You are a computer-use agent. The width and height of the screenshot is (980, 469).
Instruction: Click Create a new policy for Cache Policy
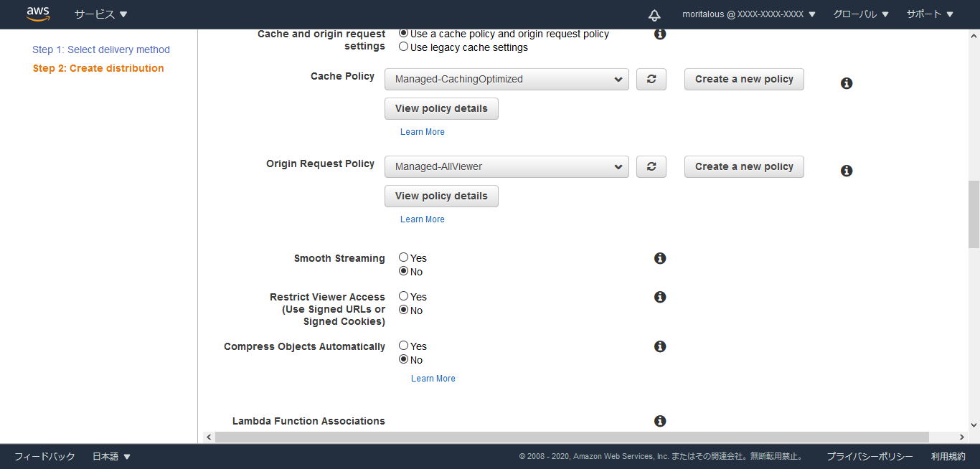[x=744, y=79]
